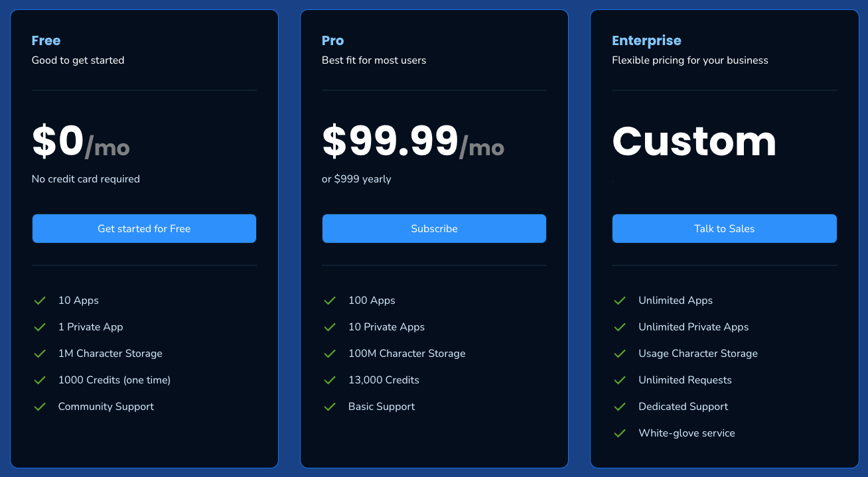Viewport: 868px width, 477px height.
Task: Click checkmark icon beside 10 Apps
Action: coord(40,301)
